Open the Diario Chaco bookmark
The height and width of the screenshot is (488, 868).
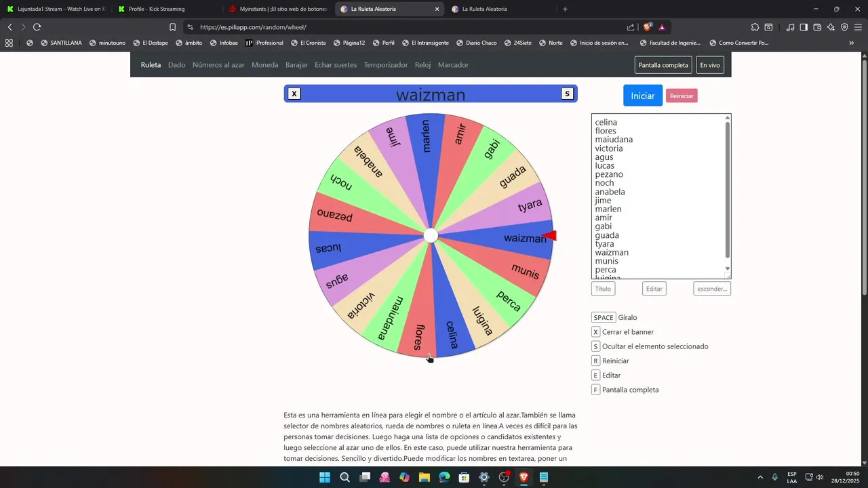pyautogui.click(x=476, y=43)
